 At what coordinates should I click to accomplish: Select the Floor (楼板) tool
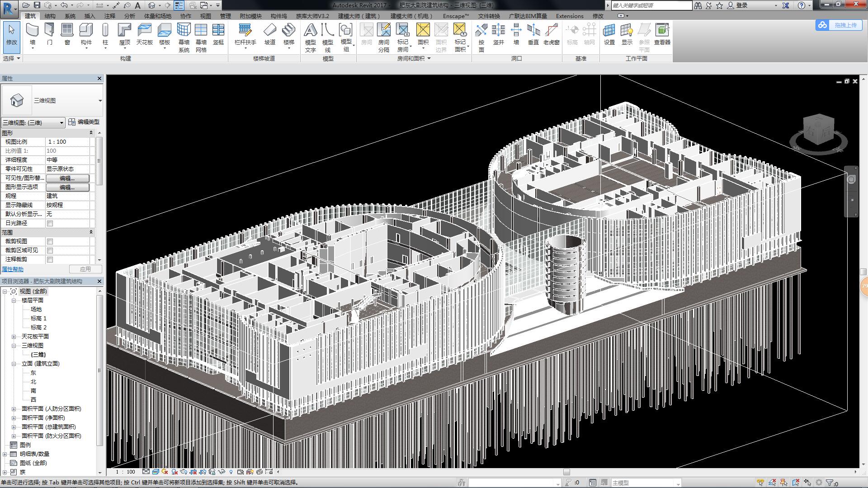[164, 35]
